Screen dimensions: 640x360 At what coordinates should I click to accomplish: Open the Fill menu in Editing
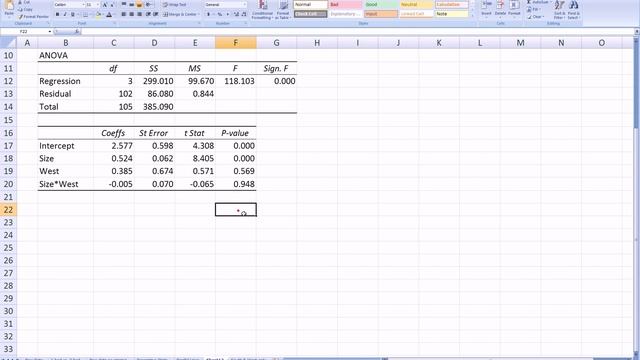pos(533,9)
